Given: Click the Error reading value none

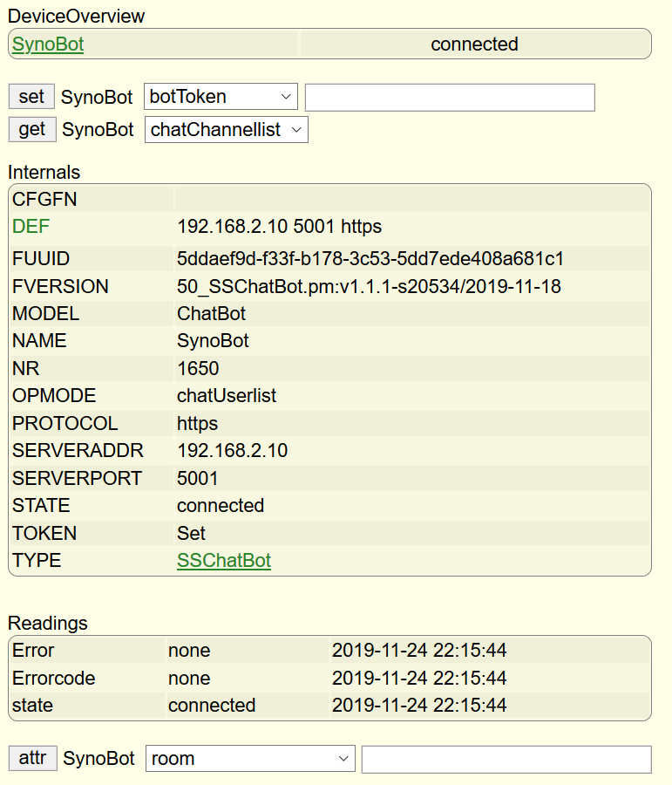Looking at the screenshot, I should click(189, 651).
